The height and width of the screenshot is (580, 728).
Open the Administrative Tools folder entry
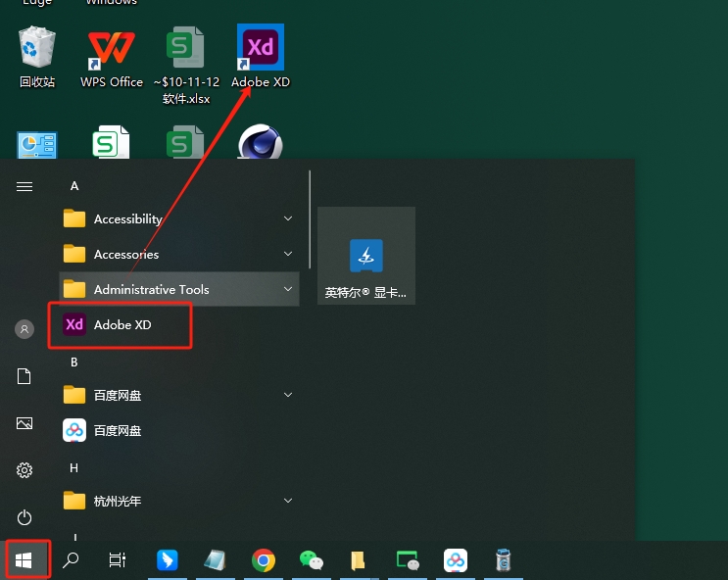click(x=179, y=289)
